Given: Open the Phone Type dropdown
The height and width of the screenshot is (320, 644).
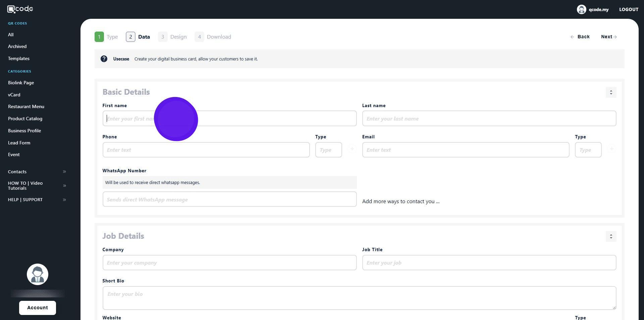Looking at the screenshot, I should tap(328, 150).
